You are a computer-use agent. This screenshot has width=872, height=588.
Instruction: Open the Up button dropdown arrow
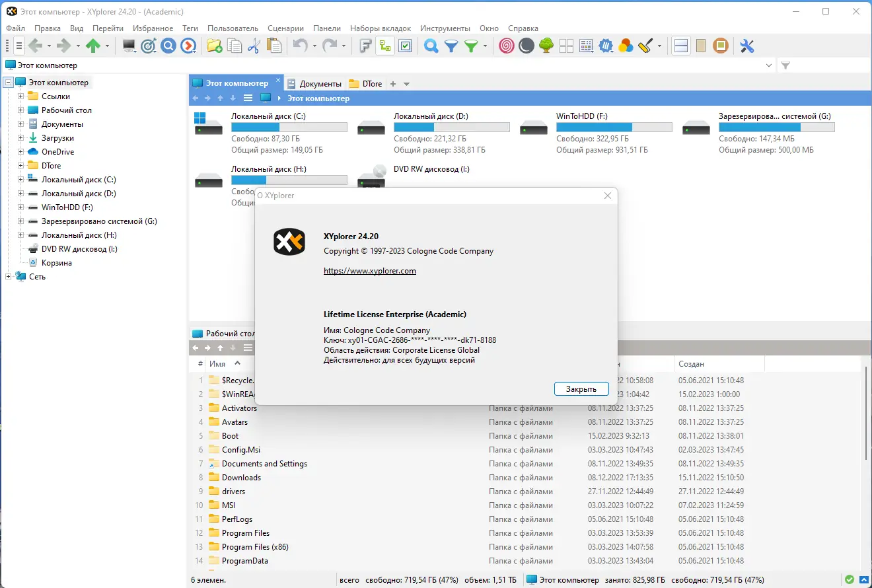tap(107, 46)
